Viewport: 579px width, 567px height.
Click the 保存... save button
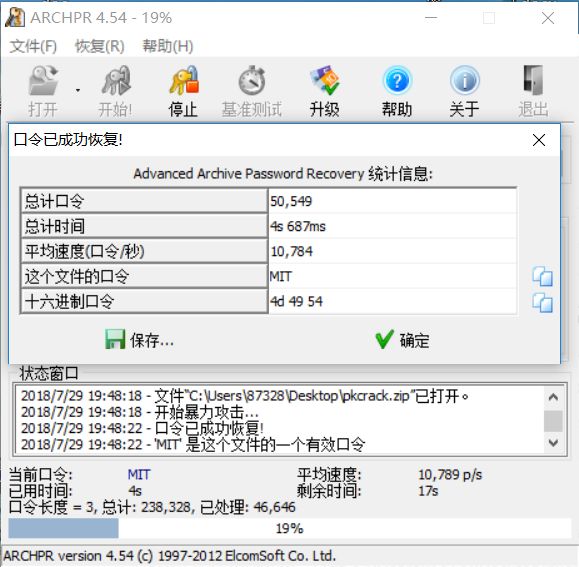point(140,340)
